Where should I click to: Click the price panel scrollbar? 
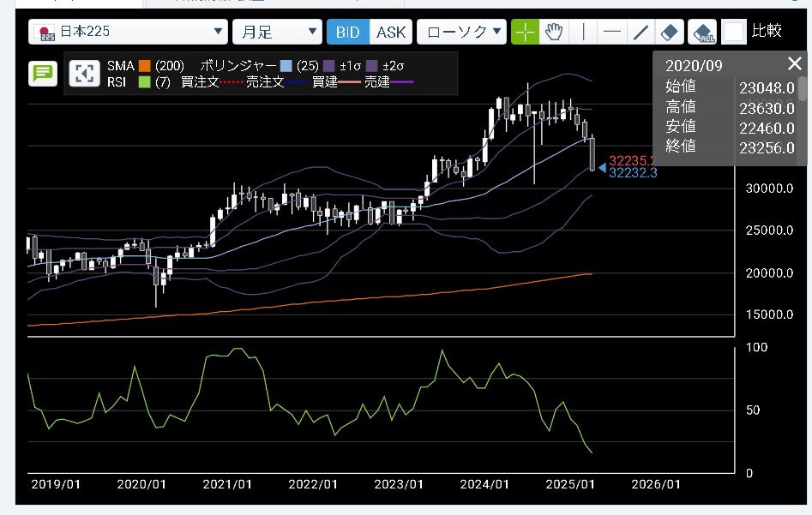[803, 90]
